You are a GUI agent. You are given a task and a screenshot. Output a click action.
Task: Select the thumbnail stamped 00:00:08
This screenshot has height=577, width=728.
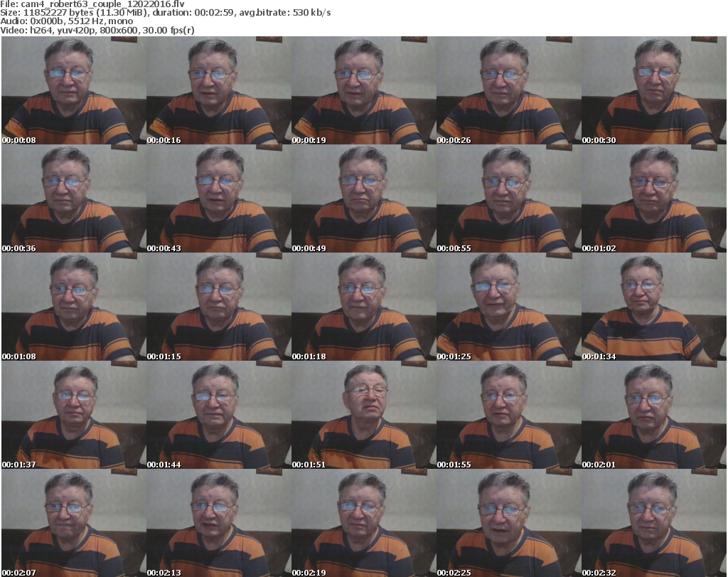[x=74, y=90]
